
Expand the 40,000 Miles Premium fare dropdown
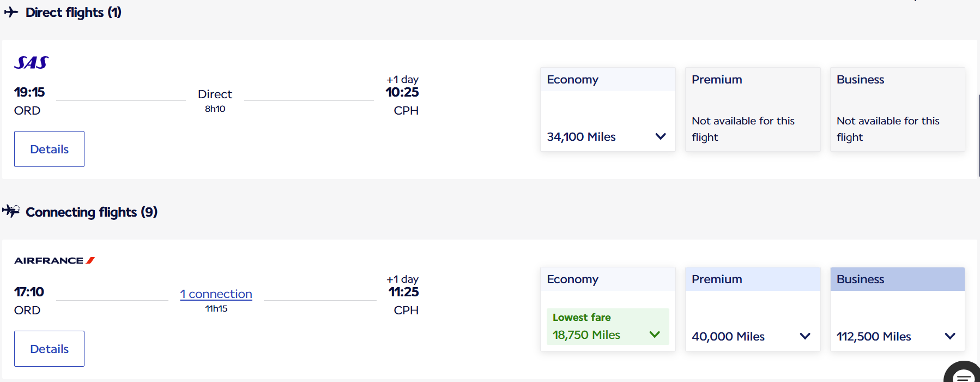(805, 336)
